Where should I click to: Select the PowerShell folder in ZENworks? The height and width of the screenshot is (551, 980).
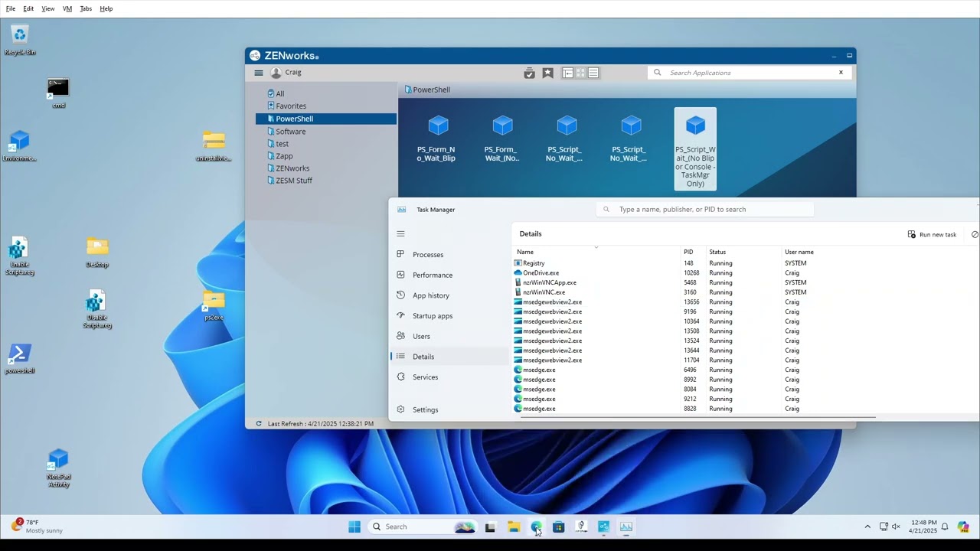[x=326, y=119]
